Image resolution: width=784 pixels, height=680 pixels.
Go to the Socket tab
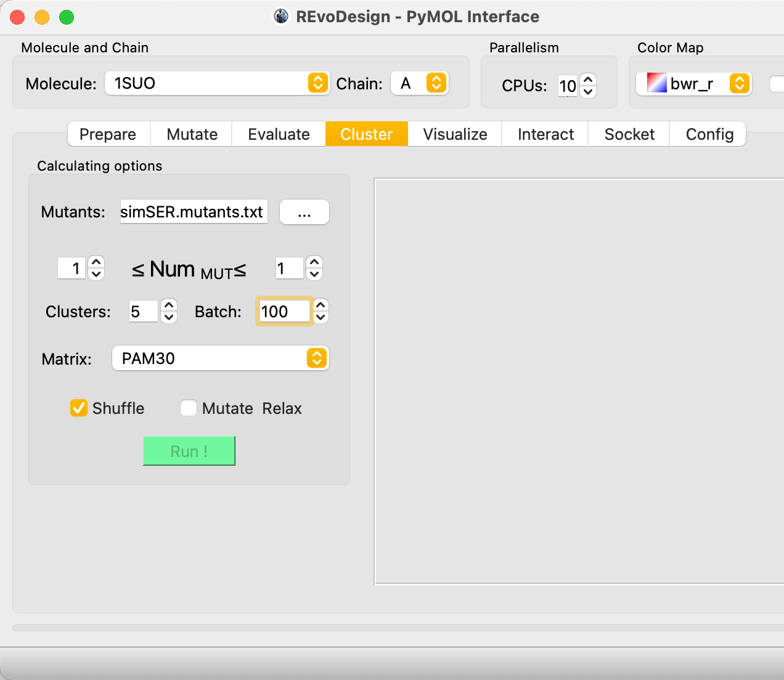click(x=629, y=134)
